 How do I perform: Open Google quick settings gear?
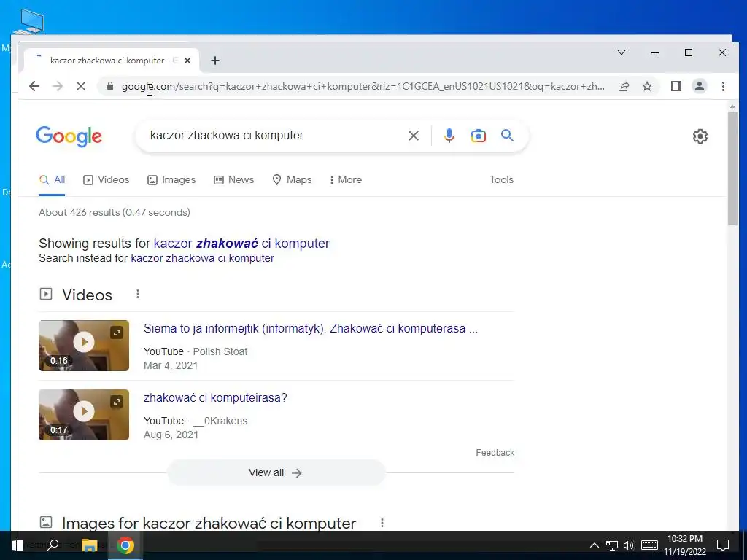pos(700,136)
